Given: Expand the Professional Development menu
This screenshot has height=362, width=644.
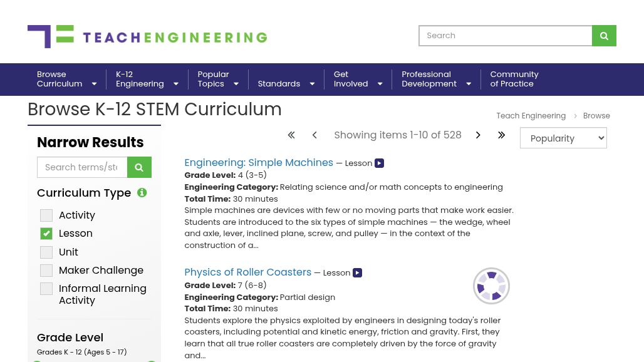Looking at the screenshot, I should click(x=436, y=80).
